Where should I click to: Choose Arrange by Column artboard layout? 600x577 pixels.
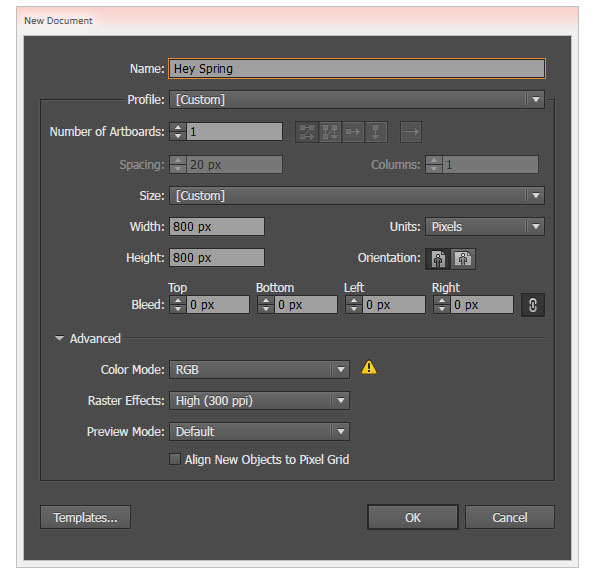tap(376, 131)
